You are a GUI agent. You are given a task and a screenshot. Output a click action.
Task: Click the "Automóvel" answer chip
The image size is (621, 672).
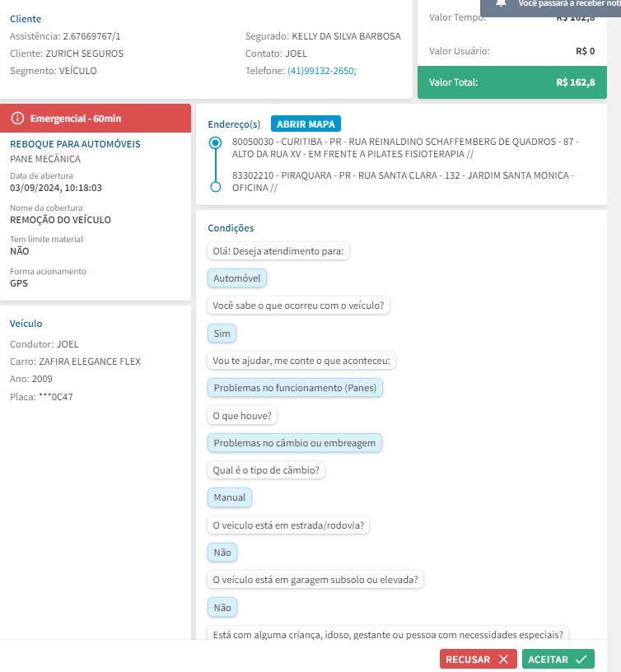click(236, 278)
